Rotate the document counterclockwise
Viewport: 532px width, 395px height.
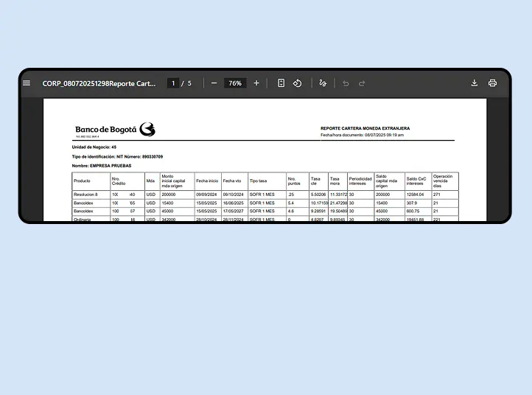tap(297, 83)
